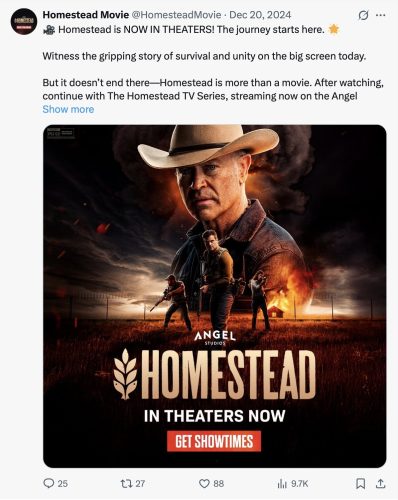398x500 pixels.
Task: Click the rating badge in poster corner
Action: click(60, 133)
